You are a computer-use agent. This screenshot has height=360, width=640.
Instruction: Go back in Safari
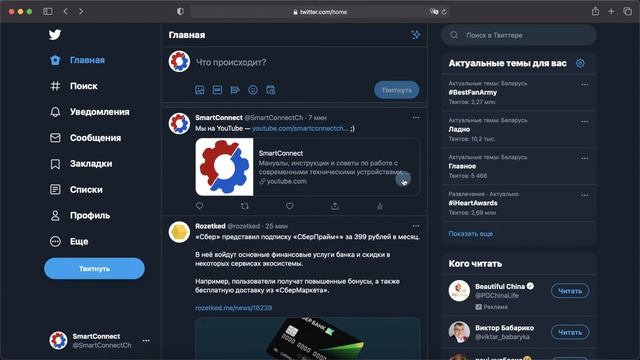click(66, 11)
